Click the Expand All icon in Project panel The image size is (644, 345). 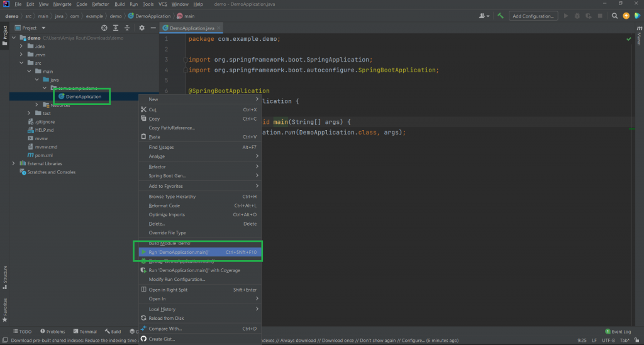116,28
